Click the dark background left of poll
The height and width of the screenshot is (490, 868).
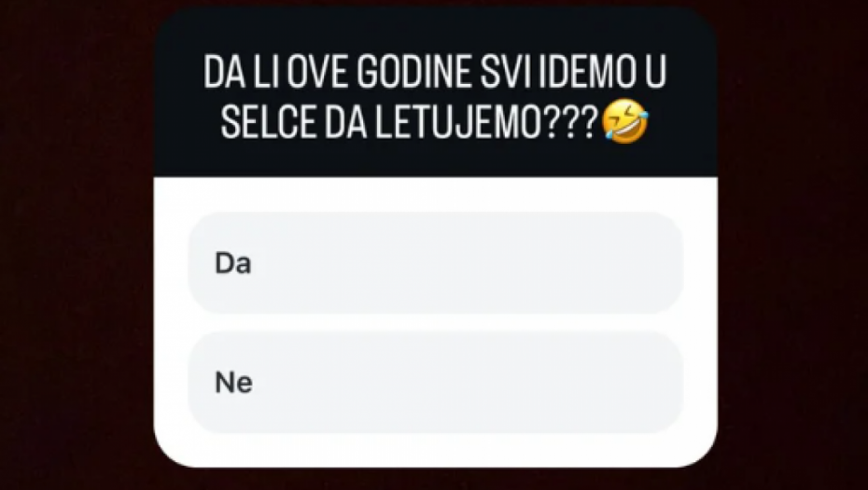click(x=77, y=245)
